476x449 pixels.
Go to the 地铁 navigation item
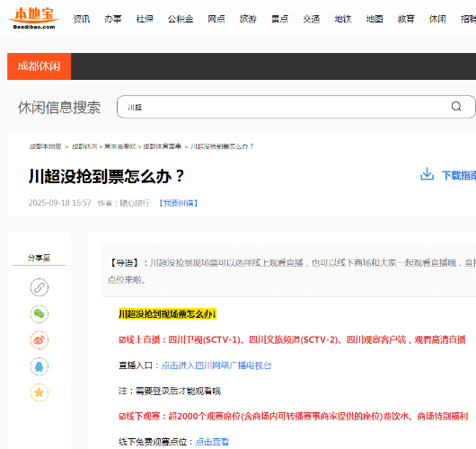point(343,19)
